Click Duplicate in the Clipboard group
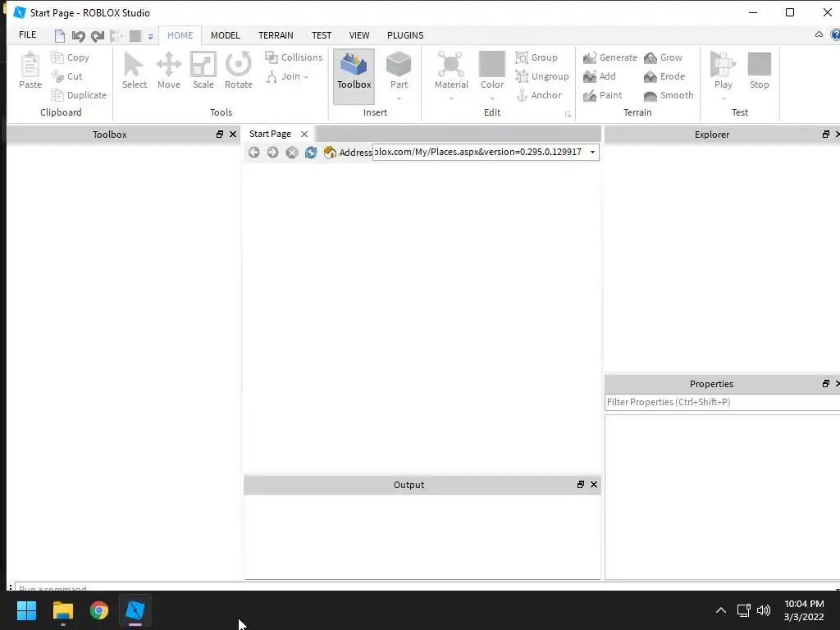Viewport: 840px width, 630px height. pyautogui.click(x=79, y=95)
